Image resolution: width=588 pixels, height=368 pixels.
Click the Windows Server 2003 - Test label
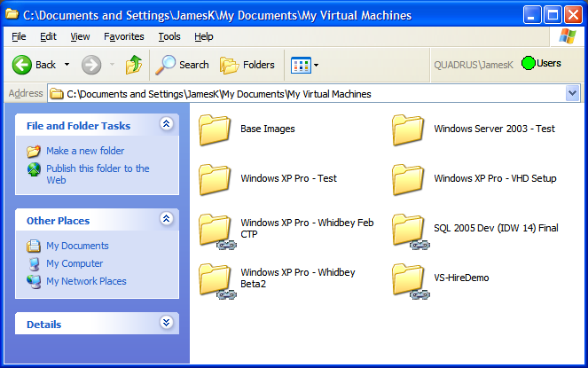pos(494,129)
